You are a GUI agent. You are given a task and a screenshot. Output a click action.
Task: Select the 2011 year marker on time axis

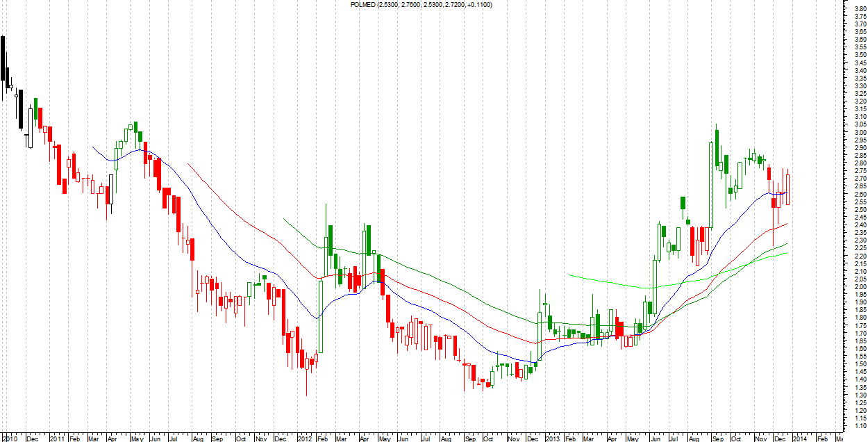tap(57, 439)
